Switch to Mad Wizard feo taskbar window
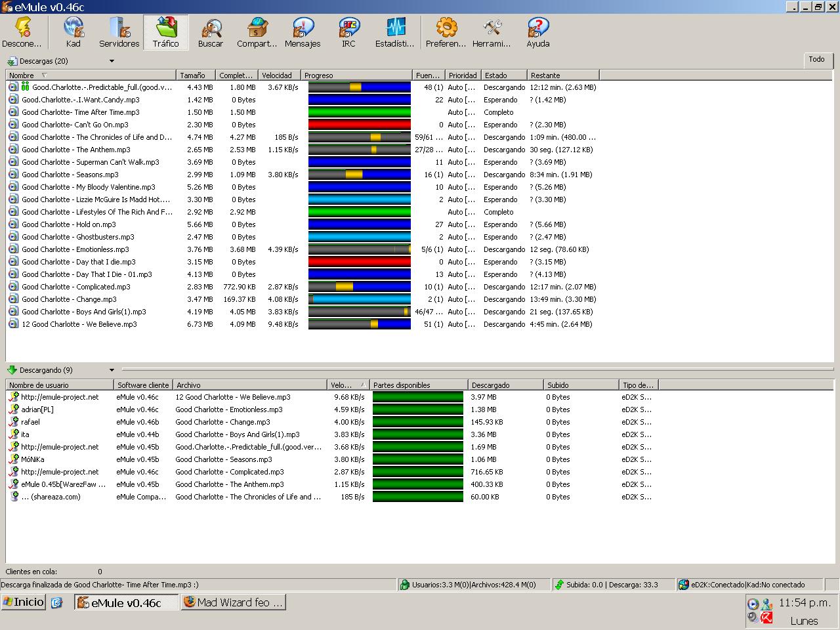840x630 pixels. (x=233, y=602)
